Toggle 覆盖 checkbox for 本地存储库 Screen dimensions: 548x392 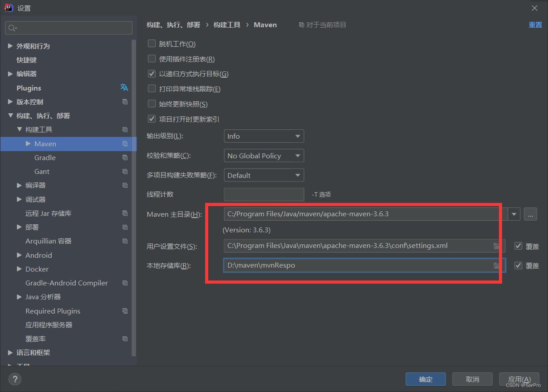point(518,265)
